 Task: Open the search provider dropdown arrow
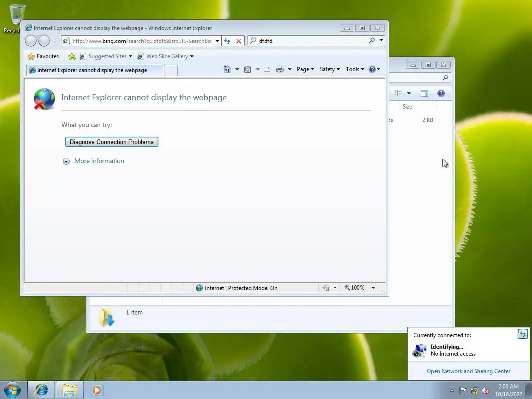coord(381,41)
